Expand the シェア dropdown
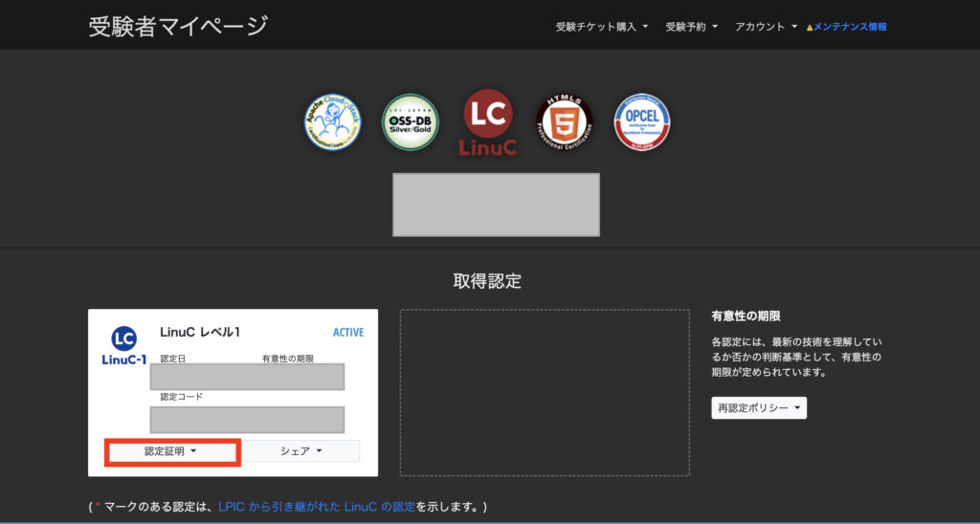Viewport: 980px width, 524px height. pos(301,451)
